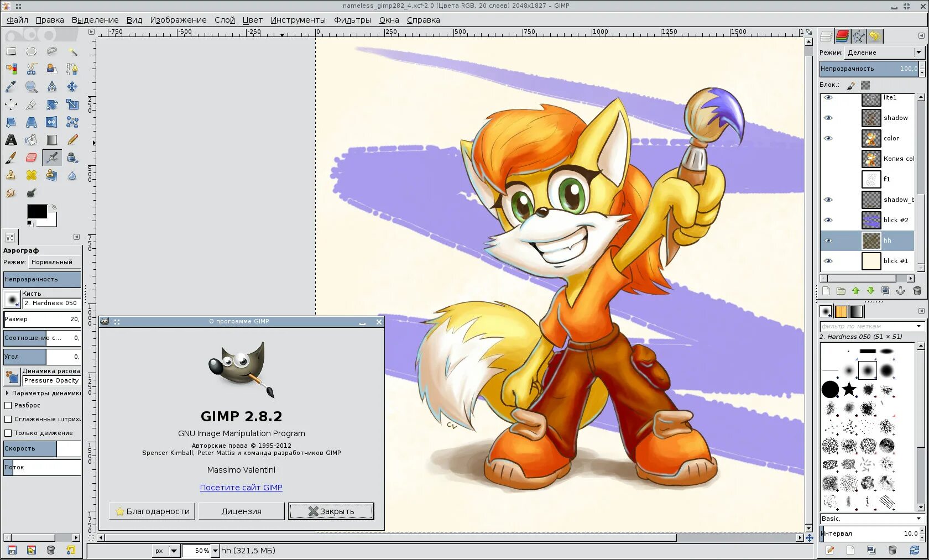Select the Measure compass tool
Screen dimensions: 929x560
52,87
